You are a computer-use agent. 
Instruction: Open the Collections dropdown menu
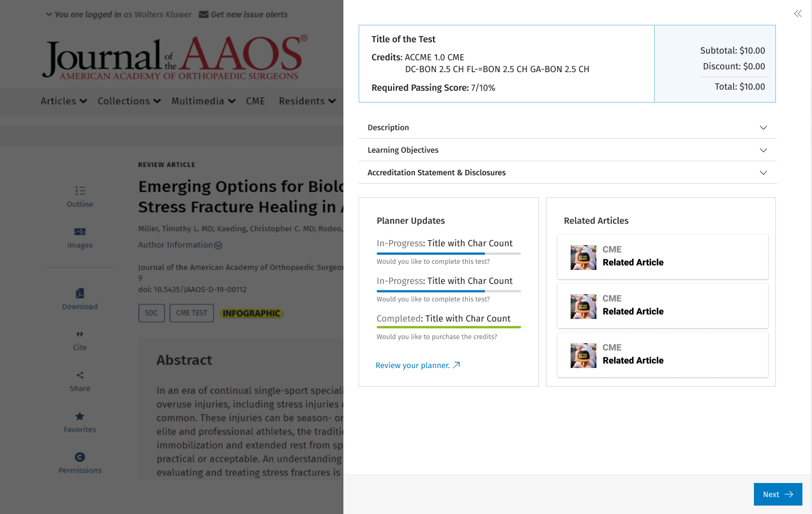129,101
